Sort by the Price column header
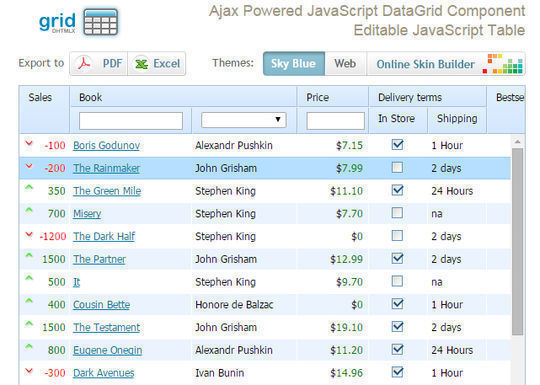This screenshot has height=385, width=540. (318, 97)
